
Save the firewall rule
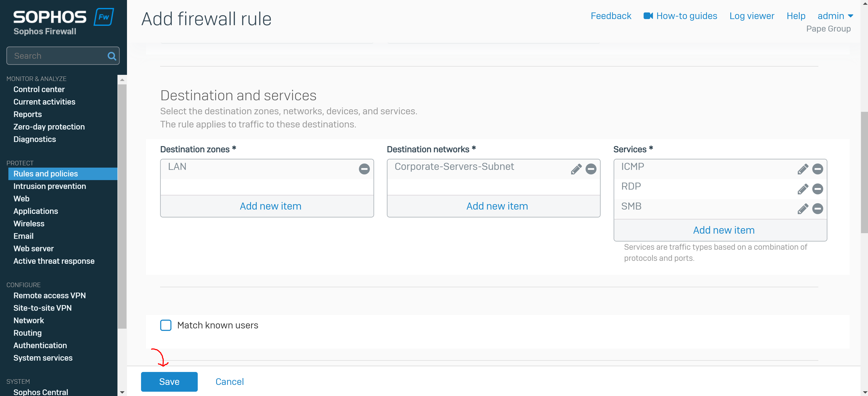[x=169, y=381]
